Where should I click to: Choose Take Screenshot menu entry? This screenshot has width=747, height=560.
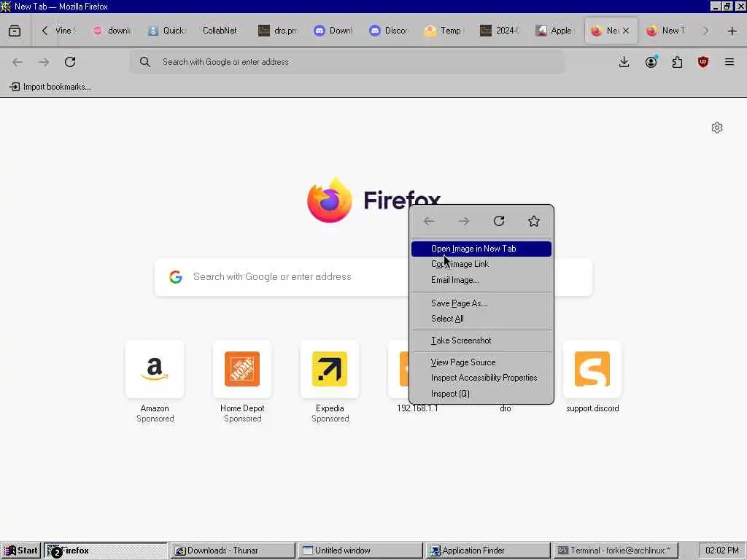[x=481, y=341]
